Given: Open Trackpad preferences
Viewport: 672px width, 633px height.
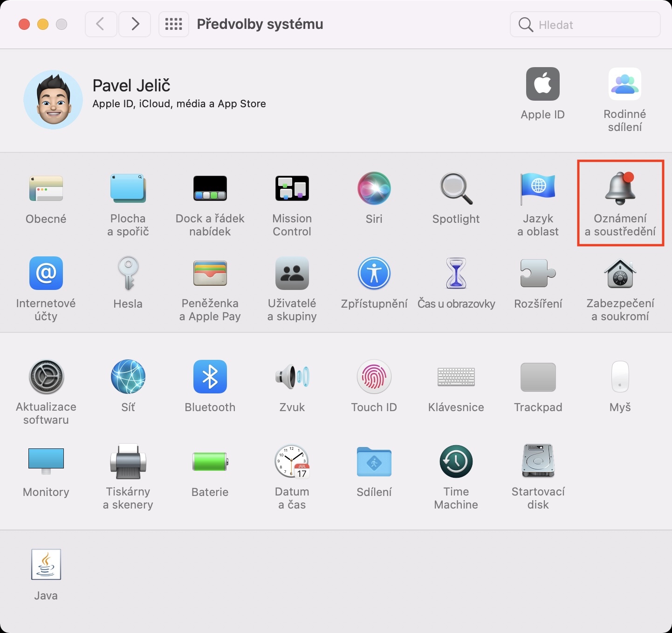Looking at the screenshot, I should click(538, 377).
